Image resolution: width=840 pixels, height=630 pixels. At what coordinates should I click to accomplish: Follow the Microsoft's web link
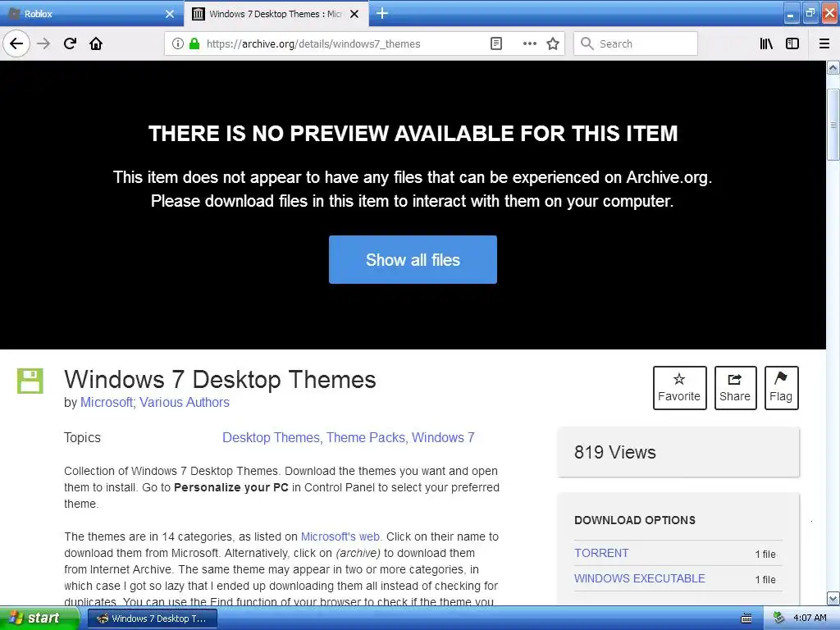[340, 536]
